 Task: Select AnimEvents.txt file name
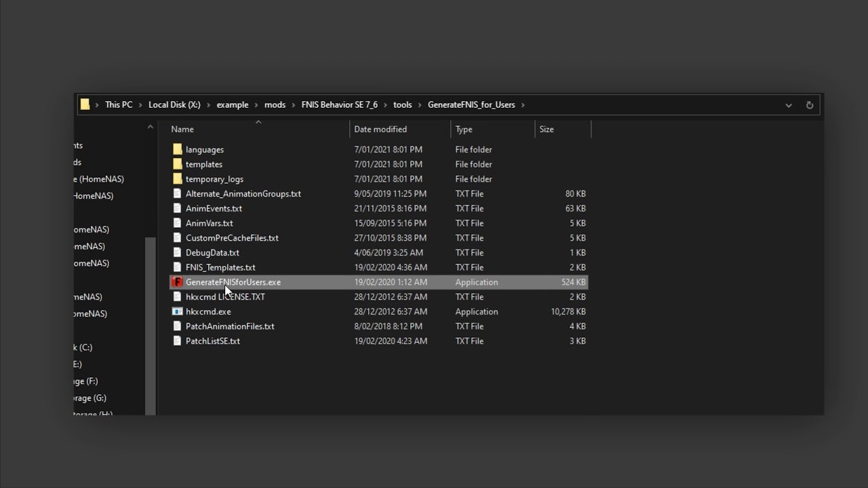[x=214, y=209]
